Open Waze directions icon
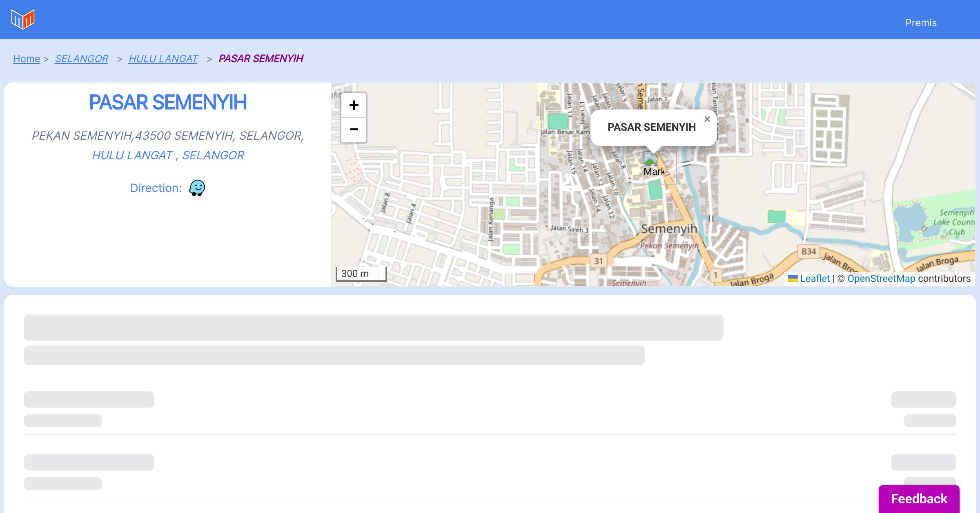Viewport: 980px width, 513px height. click(197, 188)
